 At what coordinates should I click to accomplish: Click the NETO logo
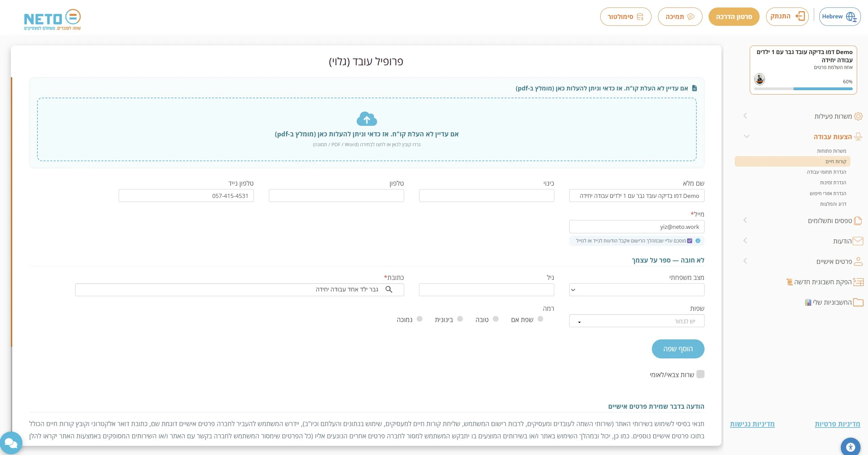click(52, 20)
